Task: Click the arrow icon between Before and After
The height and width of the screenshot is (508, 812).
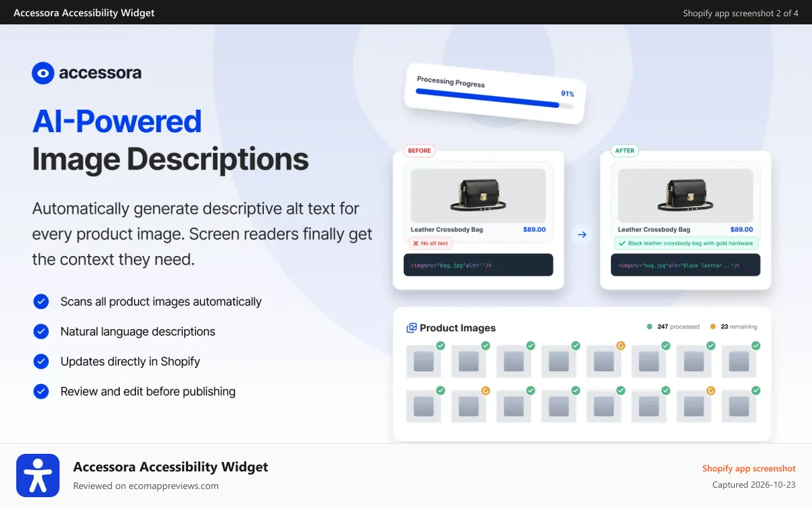Action: pos(582,235)
